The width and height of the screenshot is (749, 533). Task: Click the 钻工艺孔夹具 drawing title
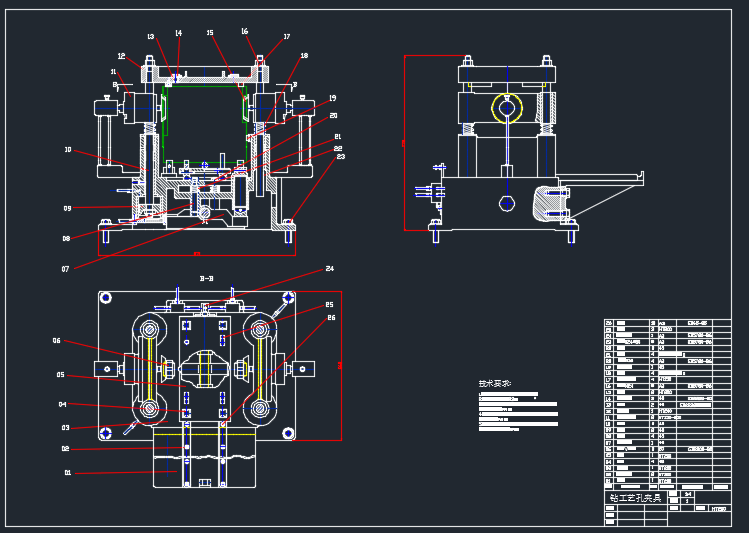(x=636, y=498)
